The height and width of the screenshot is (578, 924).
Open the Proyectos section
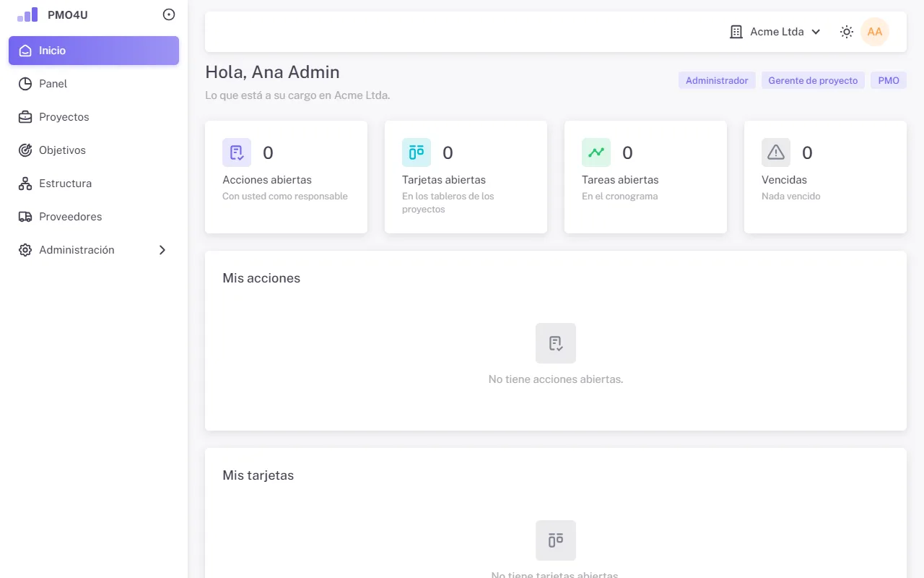pos(94,117)
